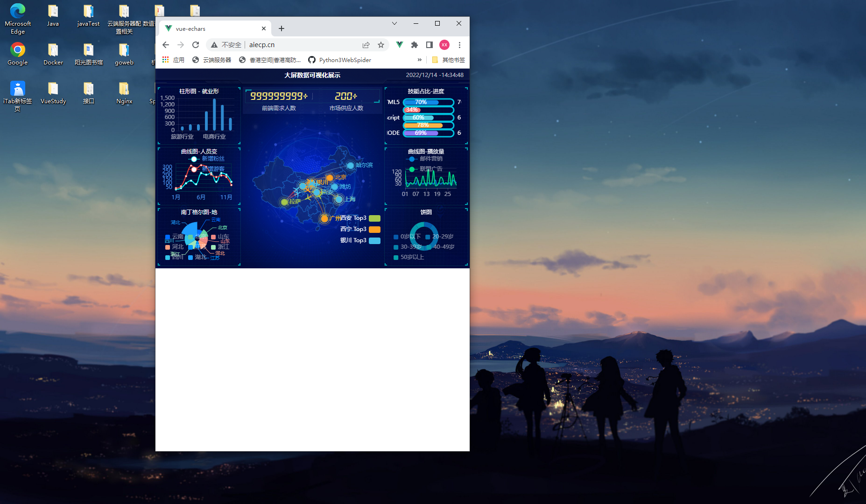Image resolution: width=866 pixels, height=504 pixels.
Task: Open the Chrome three-dot menu
Action: [x=459, y=45]
